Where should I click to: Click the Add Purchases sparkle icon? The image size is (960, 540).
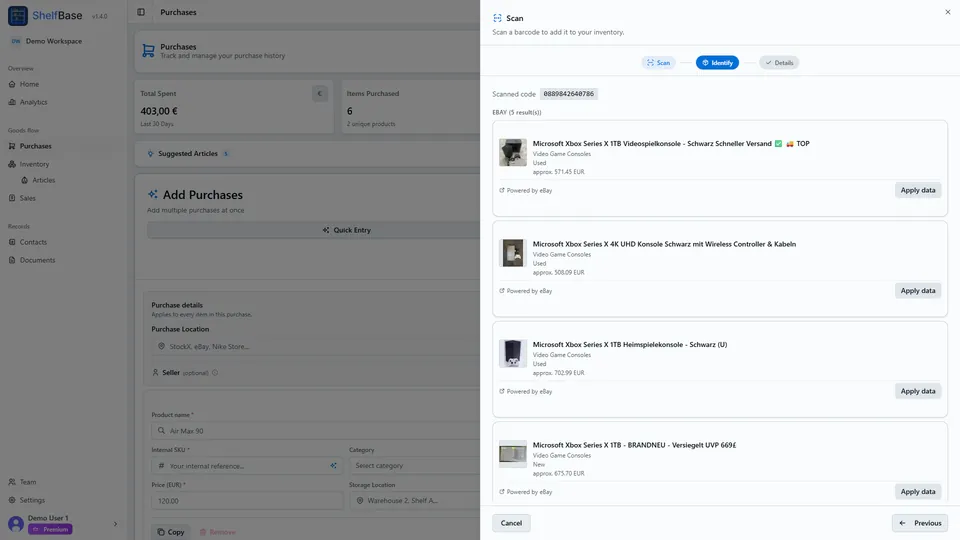(x=152, y=195)
